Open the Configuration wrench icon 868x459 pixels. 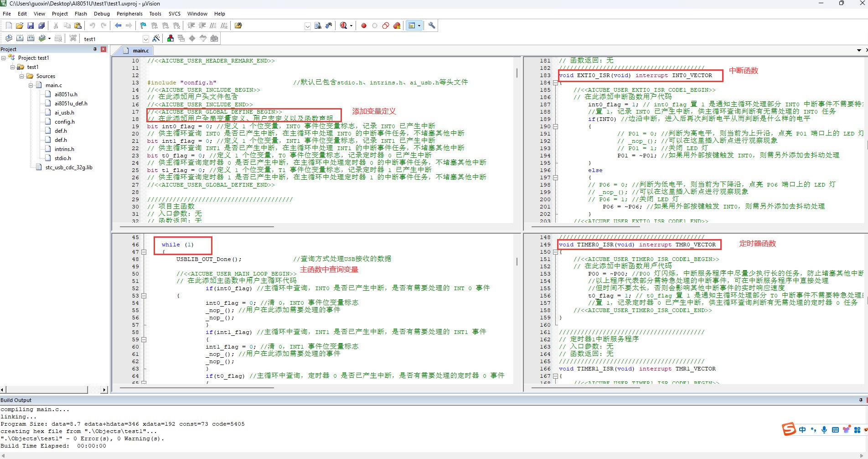[x=432, y=26]
